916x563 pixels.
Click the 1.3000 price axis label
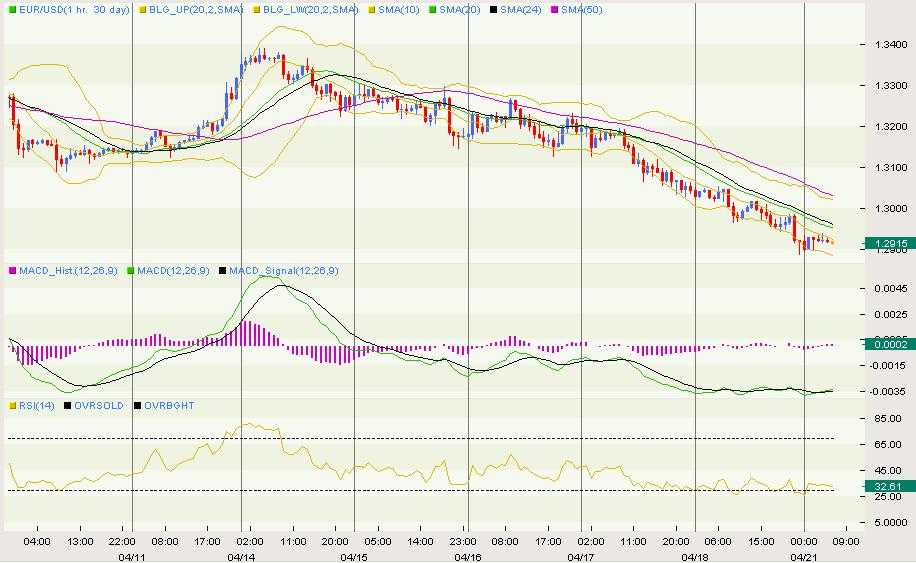tap(891, 208)
